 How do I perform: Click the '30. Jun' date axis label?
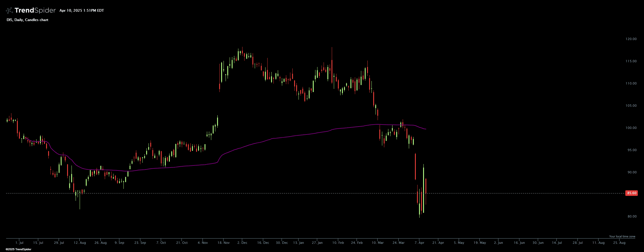click(538, 243)
